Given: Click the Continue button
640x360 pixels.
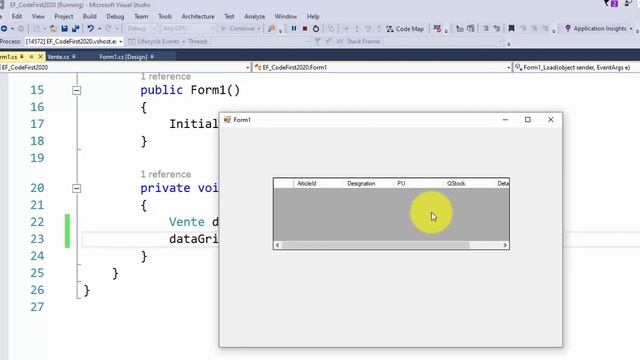Looking at the screenshot, I should (239, 29).
